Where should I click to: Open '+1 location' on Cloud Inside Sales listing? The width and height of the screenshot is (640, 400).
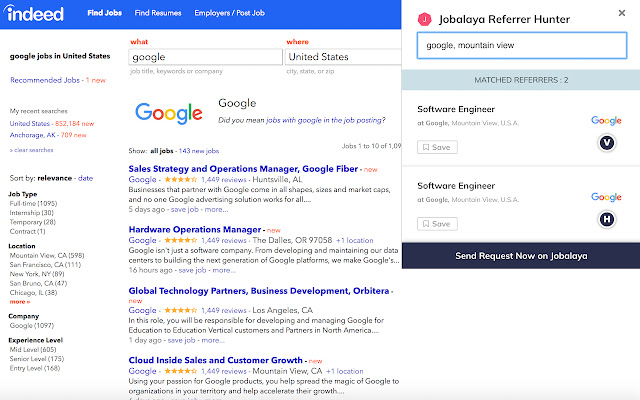pyautogui.click(x=344, y=371)
